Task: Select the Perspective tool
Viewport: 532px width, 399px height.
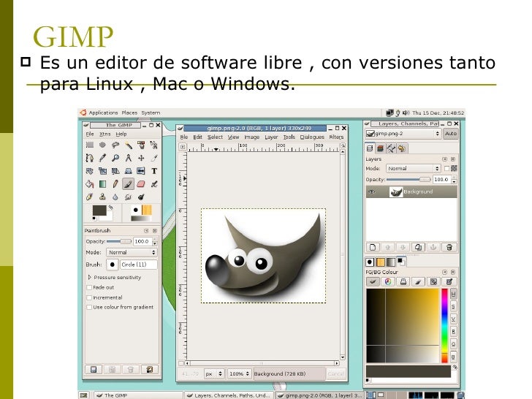Action: [129, 171]
